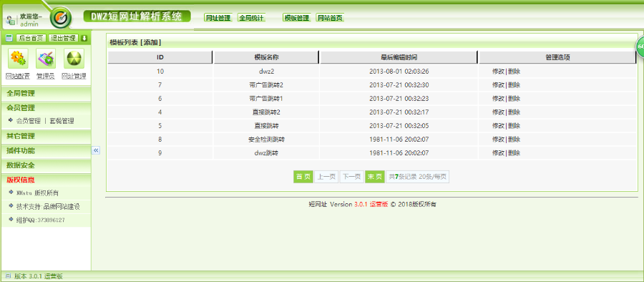Collapse the sidebar with the double-chevron handle

pos(96,150)
